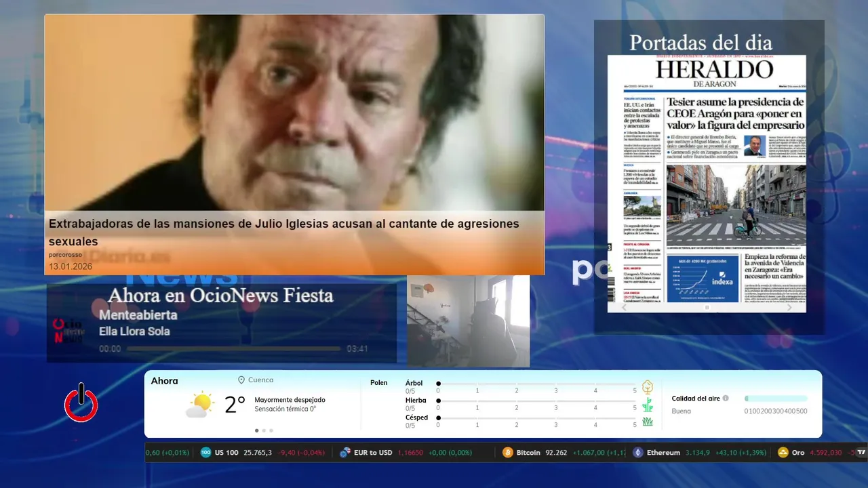The width and height of the screenshot is (868, 488).
Task: Click the Cuenca location name
Action: click(x=261, y=380)
